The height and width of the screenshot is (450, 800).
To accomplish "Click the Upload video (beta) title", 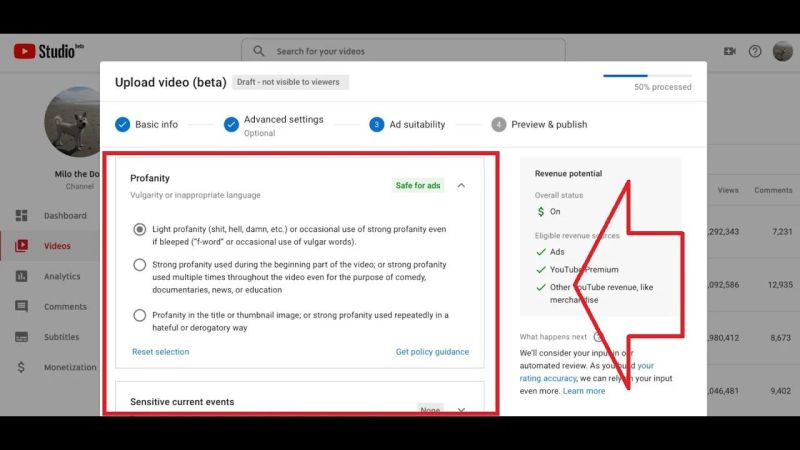I will tap(170, 82).
